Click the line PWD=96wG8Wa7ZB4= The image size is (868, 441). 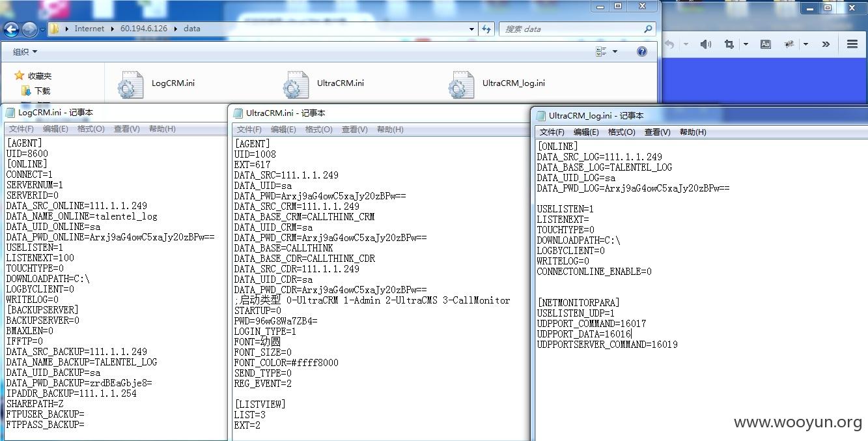click(x=276, y=321)
